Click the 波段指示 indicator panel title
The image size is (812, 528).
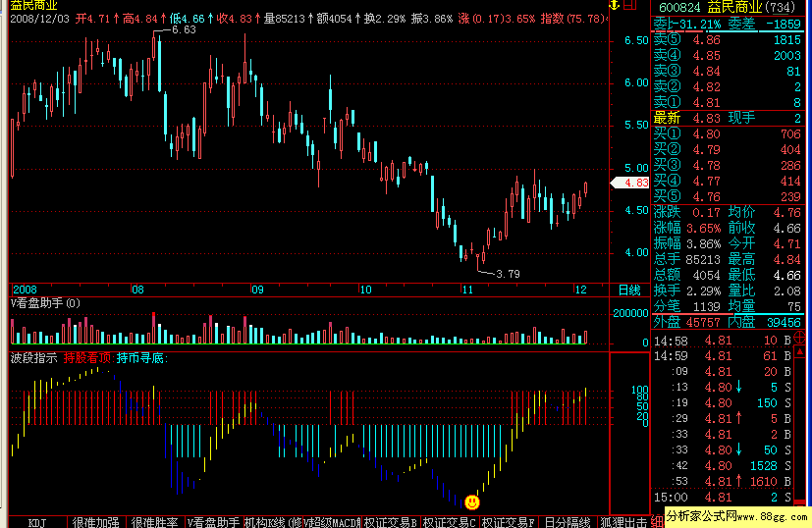click(x=33, y=358)
